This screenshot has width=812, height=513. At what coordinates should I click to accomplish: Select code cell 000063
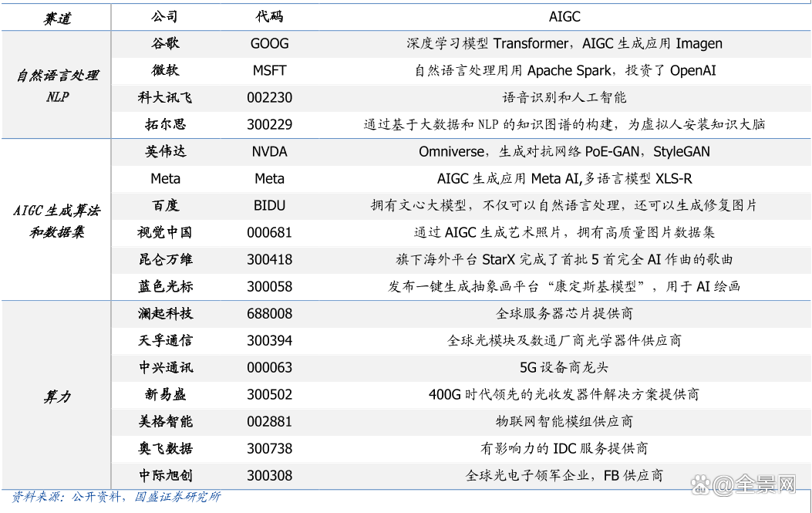(269, 367)
